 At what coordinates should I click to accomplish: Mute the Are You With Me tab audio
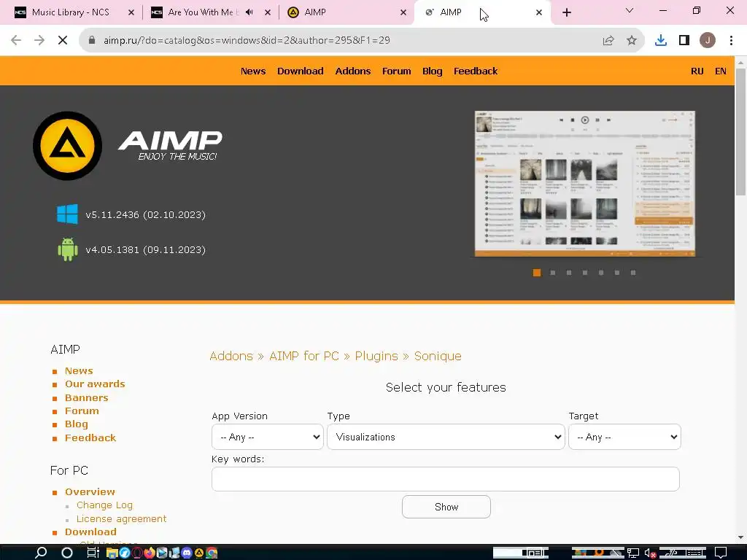249,12
